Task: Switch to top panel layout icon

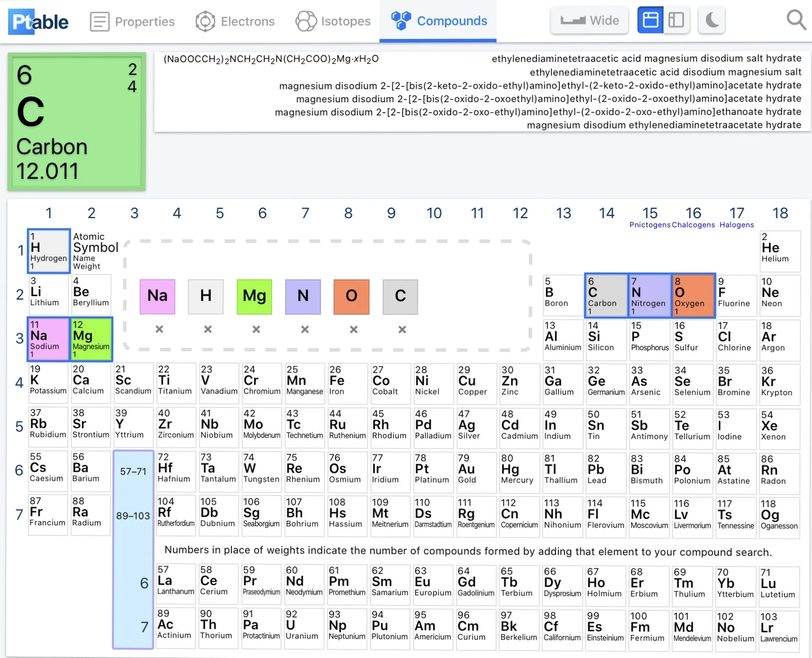Action: tap(650, 20)
